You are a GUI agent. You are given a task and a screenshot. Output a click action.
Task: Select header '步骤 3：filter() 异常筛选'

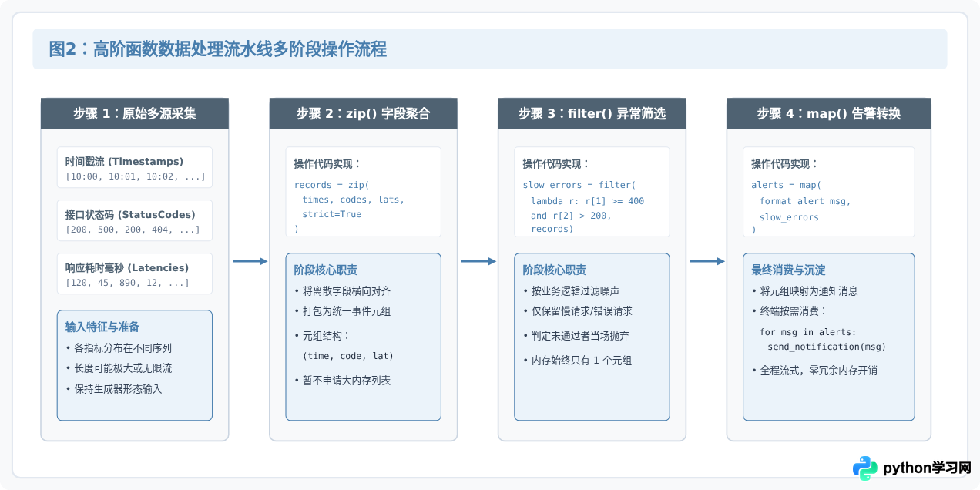point(592,113)
